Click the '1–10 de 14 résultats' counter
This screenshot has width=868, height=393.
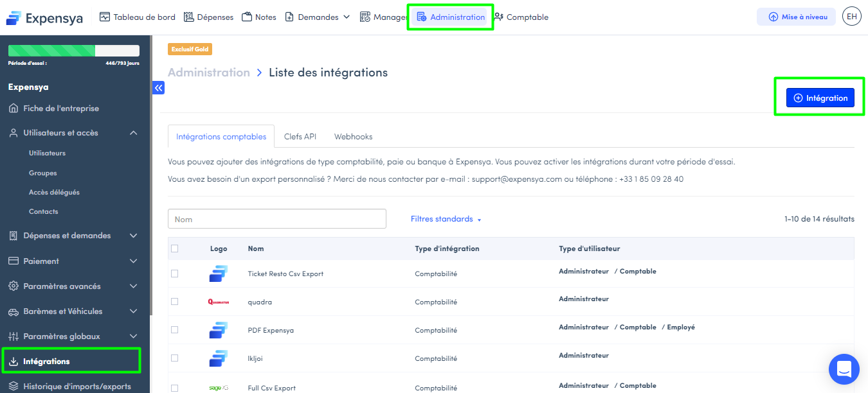coord(819,219)
